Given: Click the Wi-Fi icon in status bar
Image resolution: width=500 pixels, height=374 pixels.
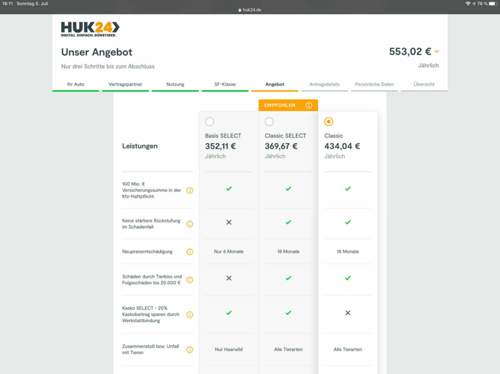Looking at the screenshot, I should click(x=468, y=4).
